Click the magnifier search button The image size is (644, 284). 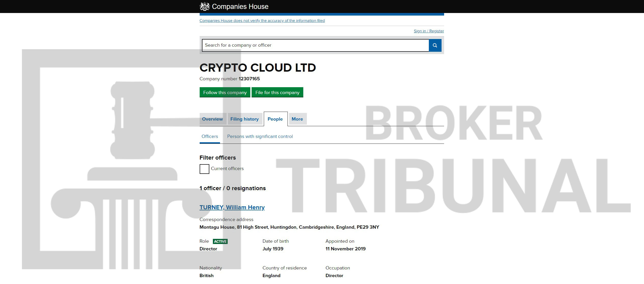pyautogui.click(x=435, y=45)
